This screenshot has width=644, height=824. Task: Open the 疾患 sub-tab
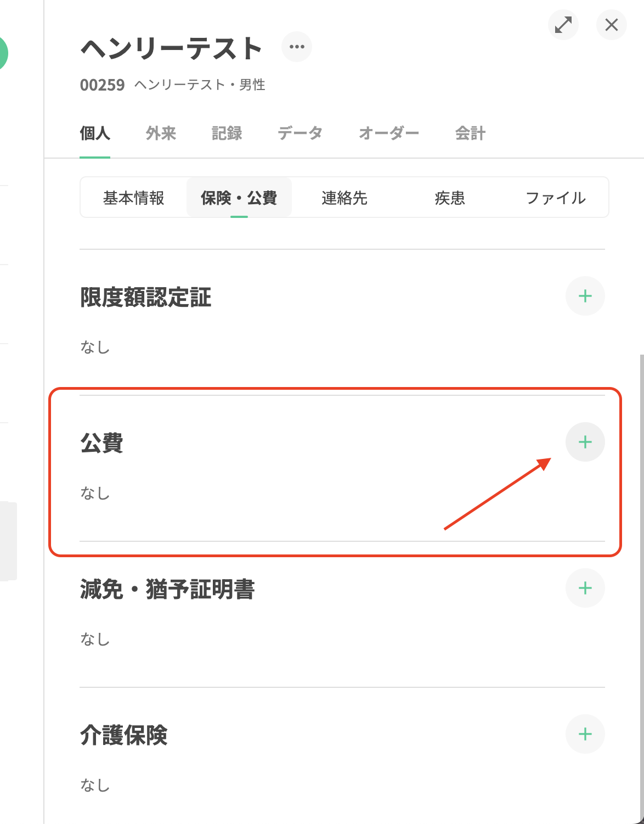(449, 198)
